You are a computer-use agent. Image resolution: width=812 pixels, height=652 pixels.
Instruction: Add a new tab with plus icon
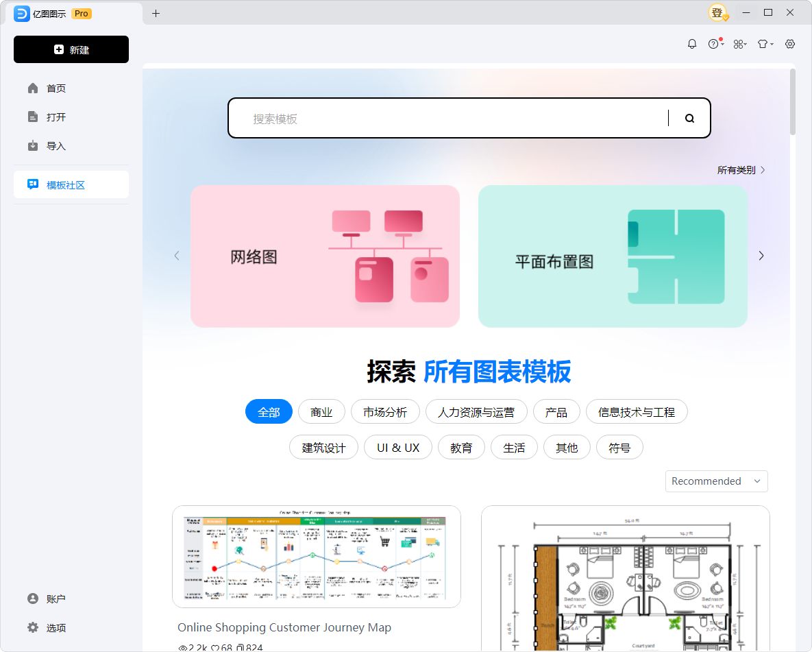156,13
